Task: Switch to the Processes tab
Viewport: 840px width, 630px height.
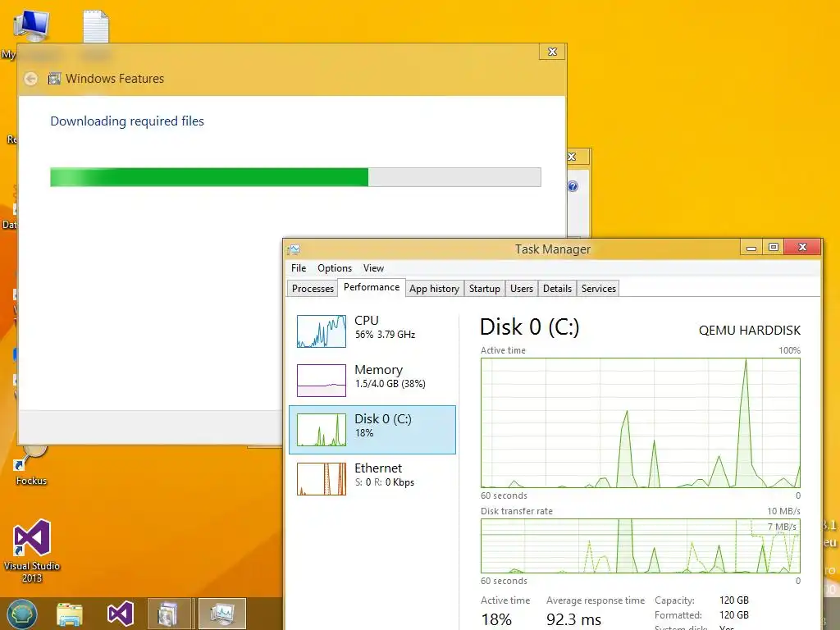Action: [x=313, y=289]
